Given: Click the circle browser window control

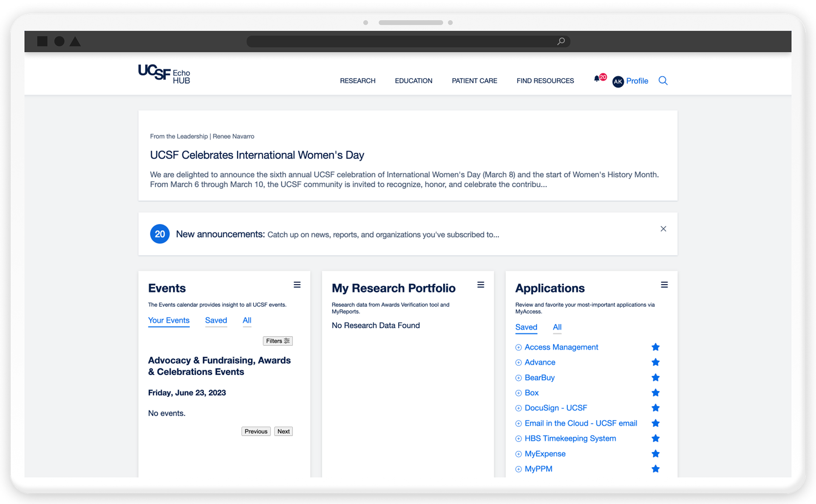Looking at the screenshot, I should tap(59, 41).
